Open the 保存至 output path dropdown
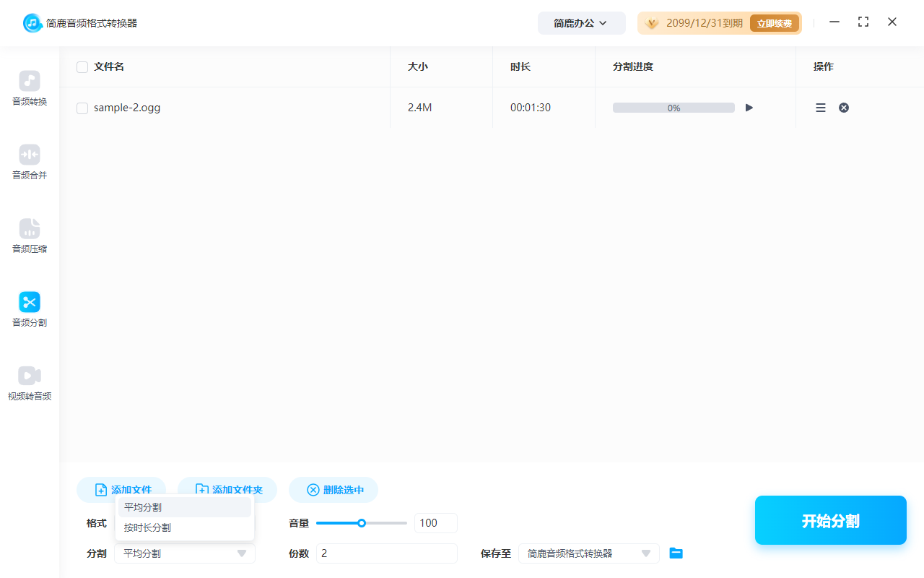Viewport: 924px width, 578px height. (x=588, y=553)
